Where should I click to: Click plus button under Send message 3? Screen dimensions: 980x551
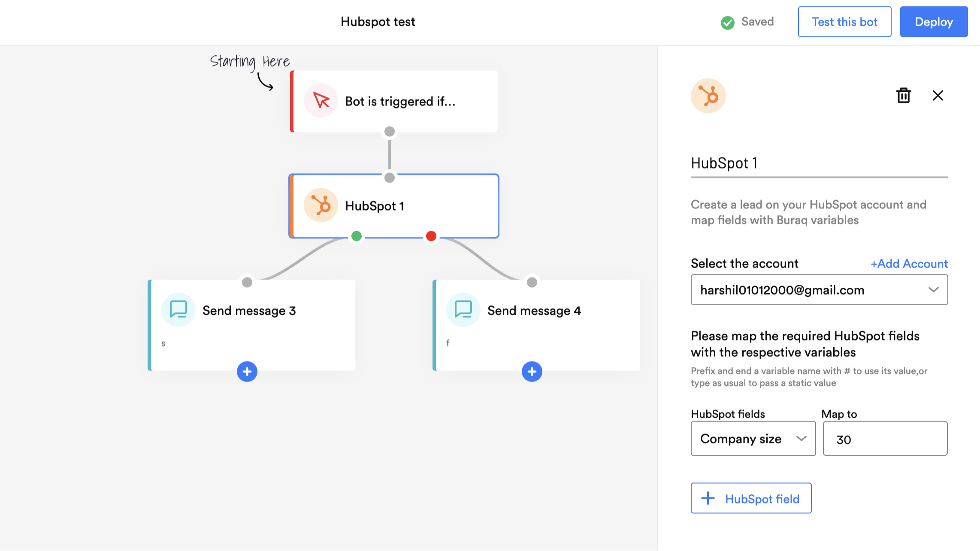(x=247, y=371)
